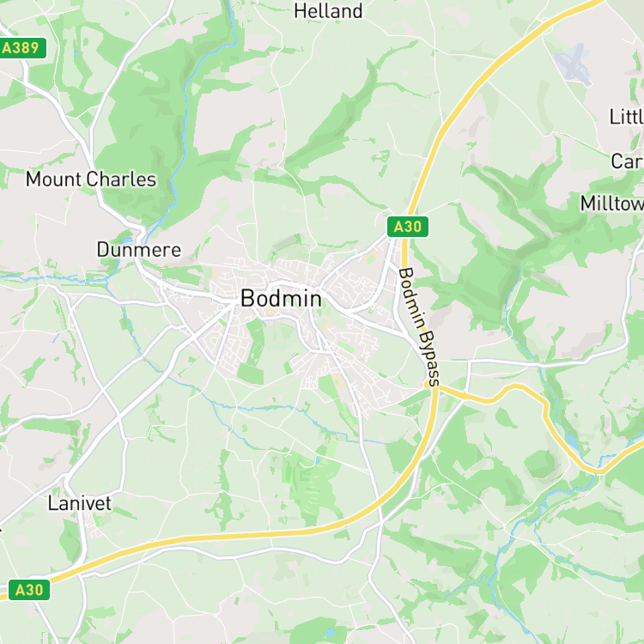Select the Helland village label
644x644 pixels.
(328, 11)
